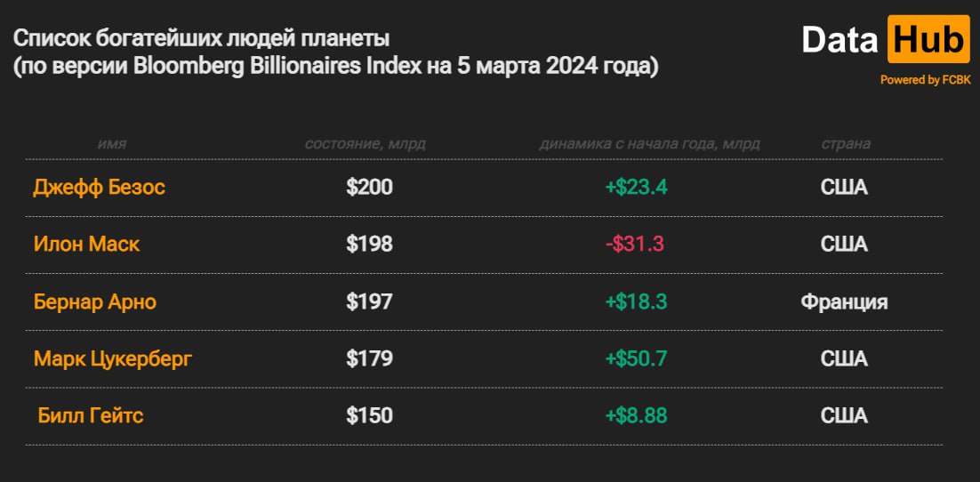Select the Джефф Безос name
Viewport: 980px width, 482px height.
click(x=100, y=188)
